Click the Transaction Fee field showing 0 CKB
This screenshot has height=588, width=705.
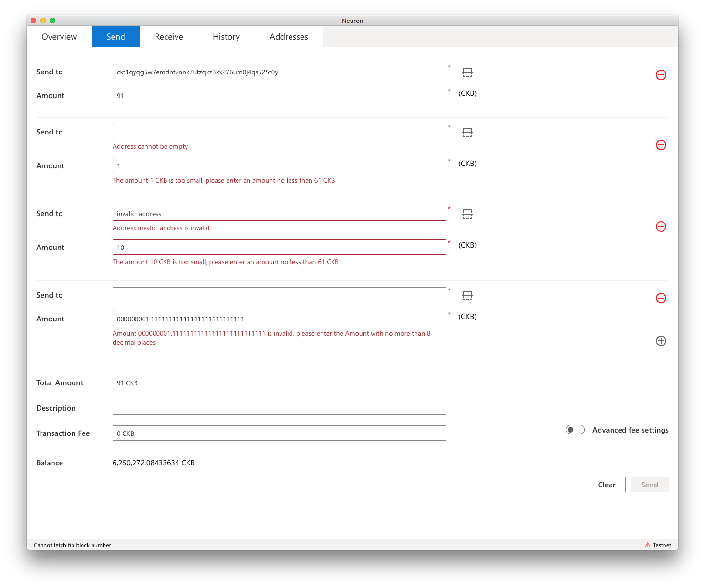point(280,433)
